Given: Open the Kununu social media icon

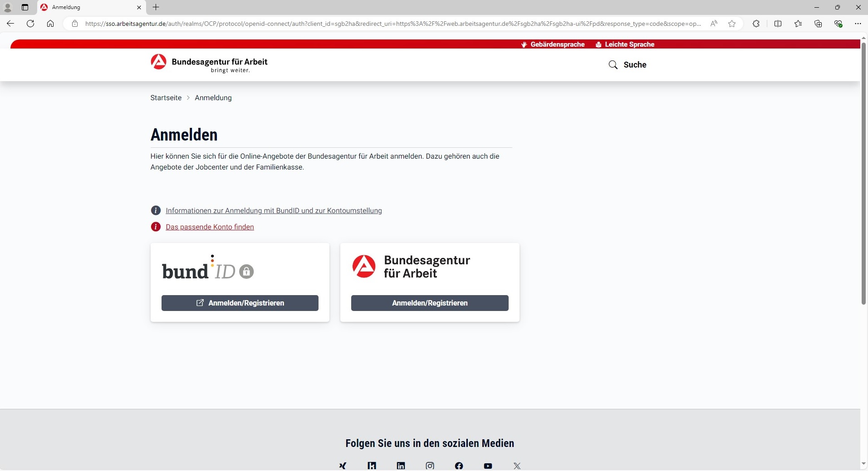Looking at the screenshot, I should click(372, 466).
